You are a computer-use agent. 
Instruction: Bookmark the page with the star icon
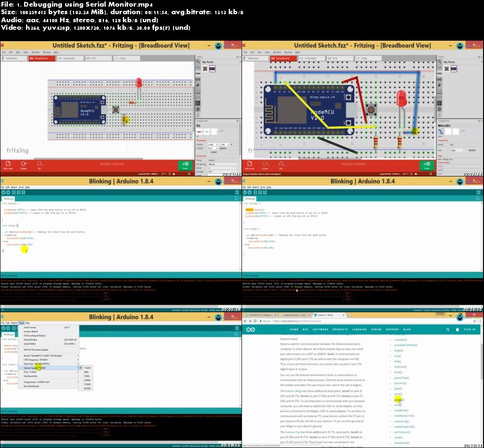pos(475,321)
